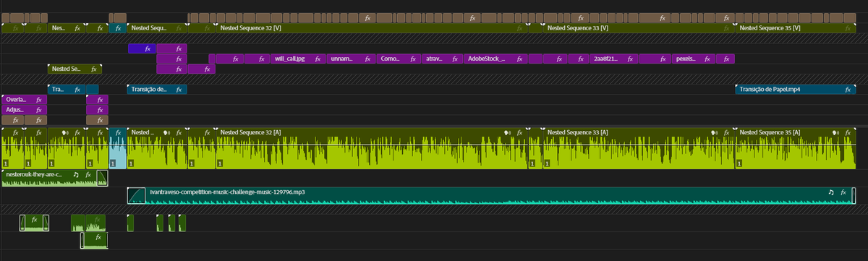Select the Nested Sequence 32 [A] clip label
Viewport: 868px width, 261px height.
pyautogui.click(x=250, y=132)
